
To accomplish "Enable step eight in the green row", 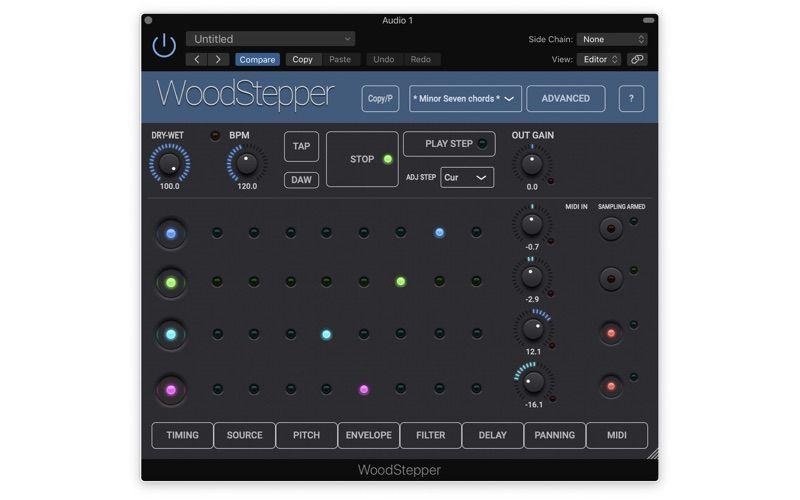I will 477,281.
